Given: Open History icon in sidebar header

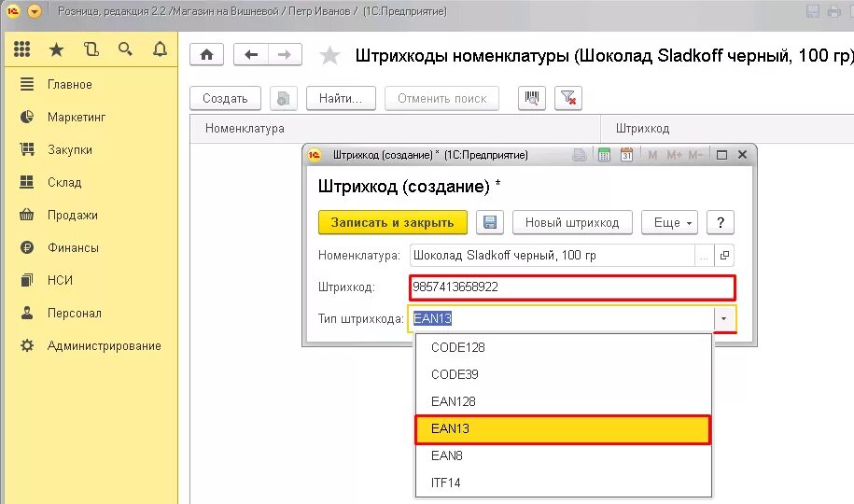Looking at the screenshot, I should coord(91,49).
